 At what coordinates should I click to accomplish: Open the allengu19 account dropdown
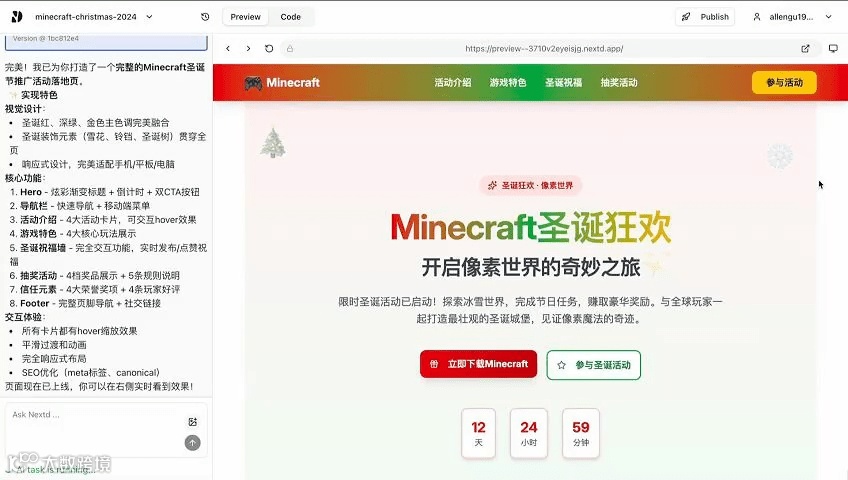(792, 17)
